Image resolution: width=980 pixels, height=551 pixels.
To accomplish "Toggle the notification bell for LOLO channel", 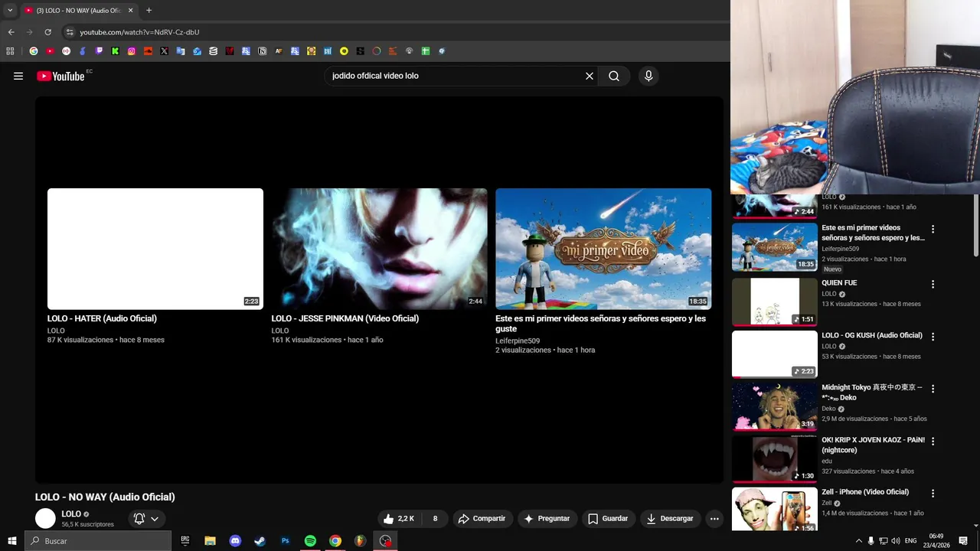I will click(139, 518).
